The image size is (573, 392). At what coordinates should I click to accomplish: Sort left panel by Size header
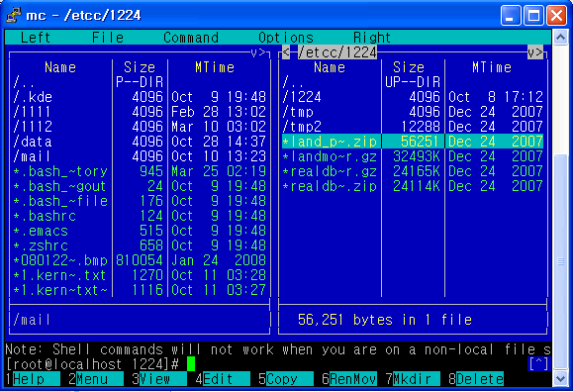[140, 67]
